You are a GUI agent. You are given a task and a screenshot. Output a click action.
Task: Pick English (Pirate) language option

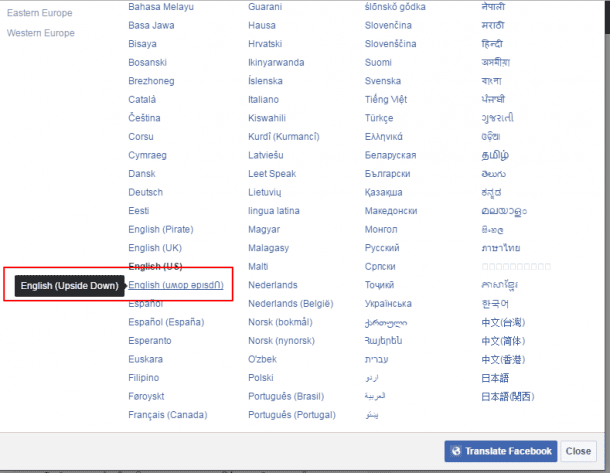click(160, 229)
